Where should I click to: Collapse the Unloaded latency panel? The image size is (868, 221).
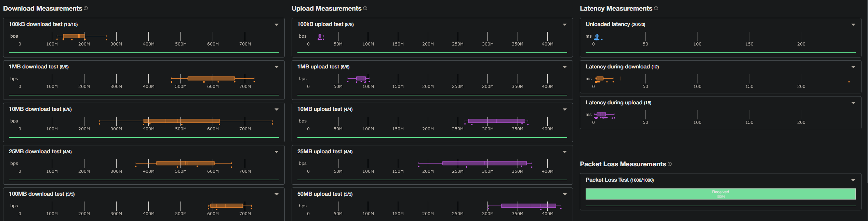[x=853, y=24]
